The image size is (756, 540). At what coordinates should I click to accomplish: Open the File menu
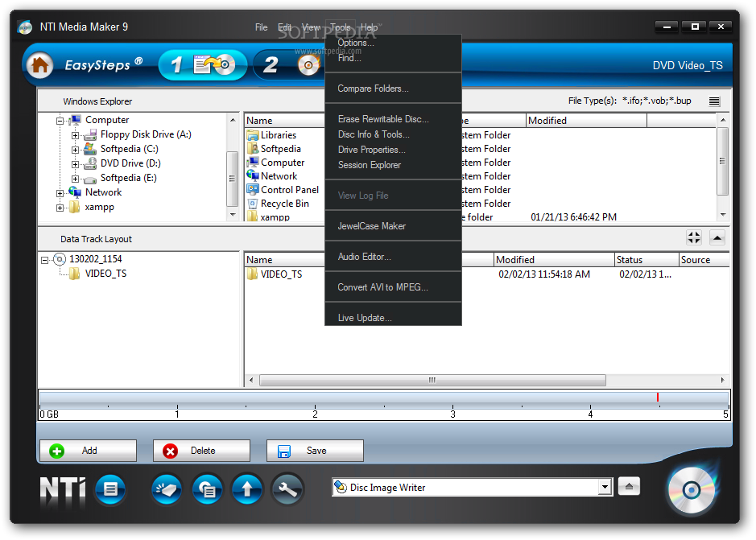tap(261, 27)
